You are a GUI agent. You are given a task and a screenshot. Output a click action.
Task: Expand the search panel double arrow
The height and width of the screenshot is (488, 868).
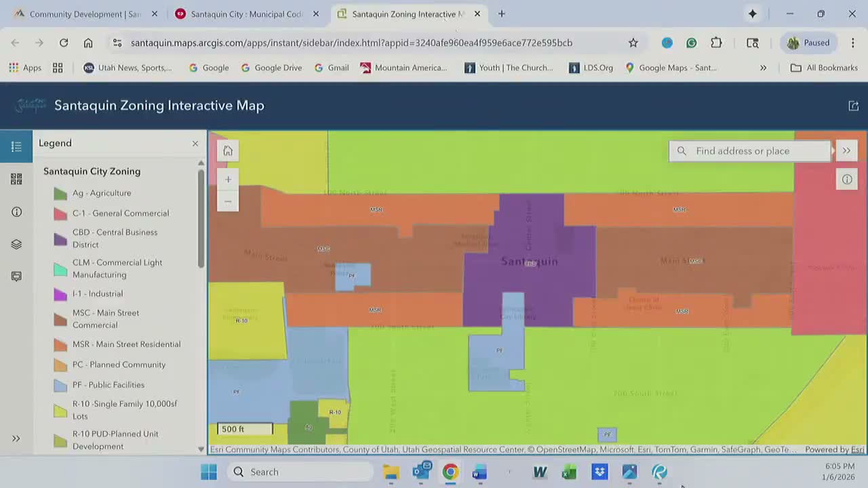[x=846, y=151]
